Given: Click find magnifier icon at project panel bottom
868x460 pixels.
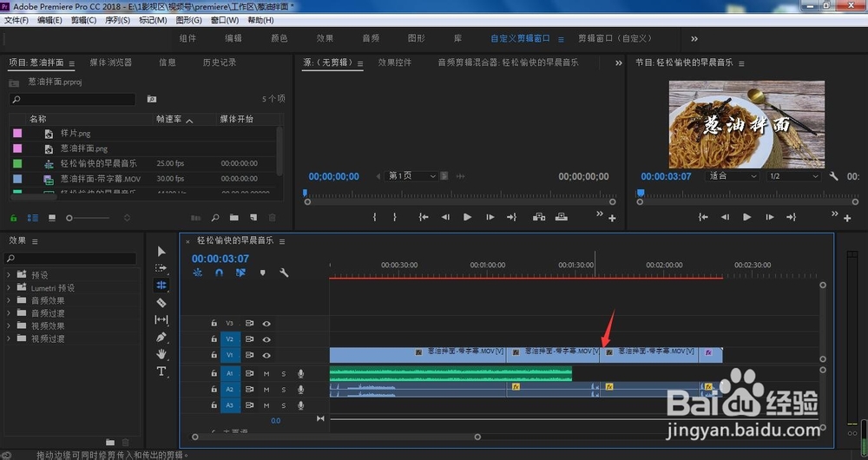Looking at the screenshot, I should point(215,218).
